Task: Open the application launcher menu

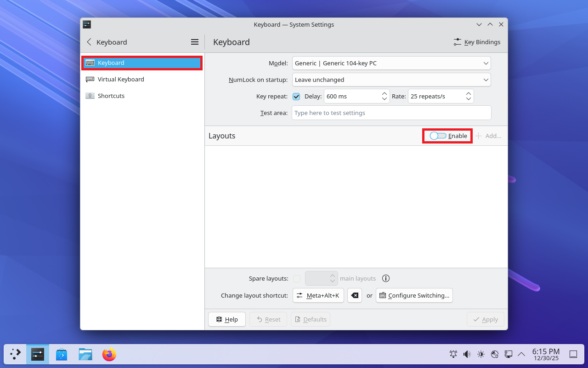Action: click(x=16, y=354)
